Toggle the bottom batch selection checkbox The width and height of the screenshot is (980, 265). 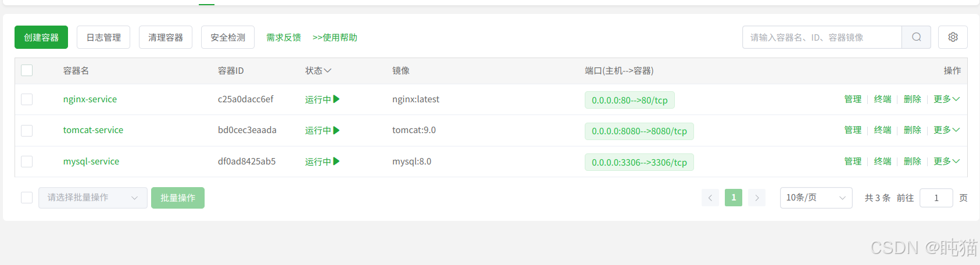(x=27, y=198)
